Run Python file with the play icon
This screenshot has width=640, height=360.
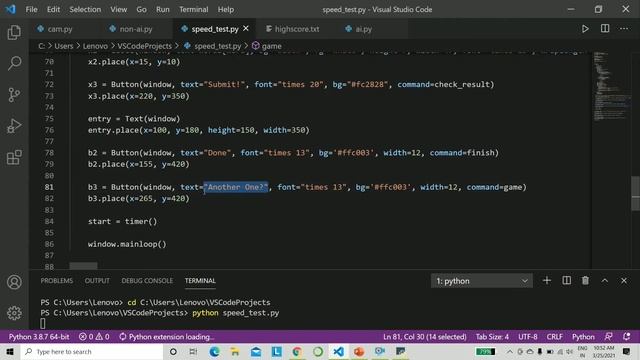tap(585, 29)
